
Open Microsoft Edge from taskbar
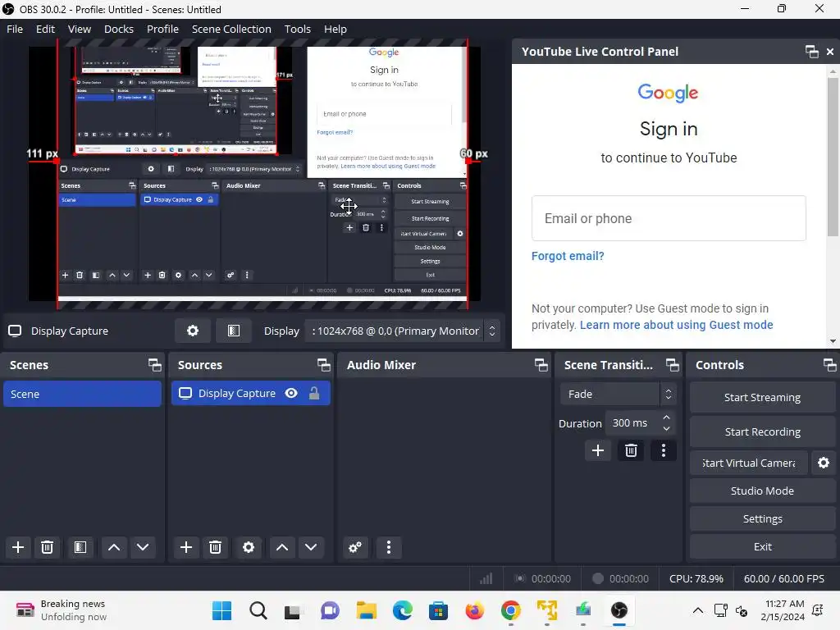pyautogui.click(x=402, y=610)
